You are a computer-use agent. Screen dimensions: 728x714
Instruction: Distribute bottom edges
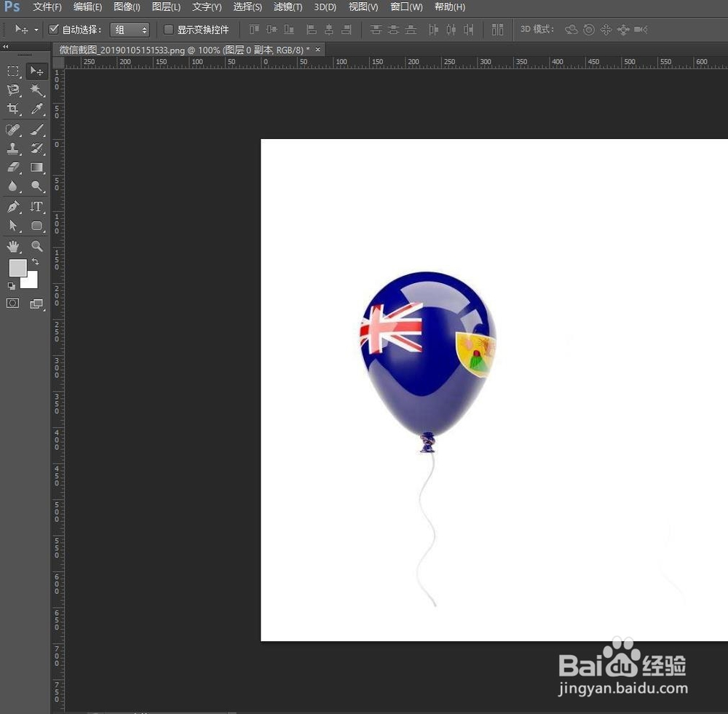411,30
